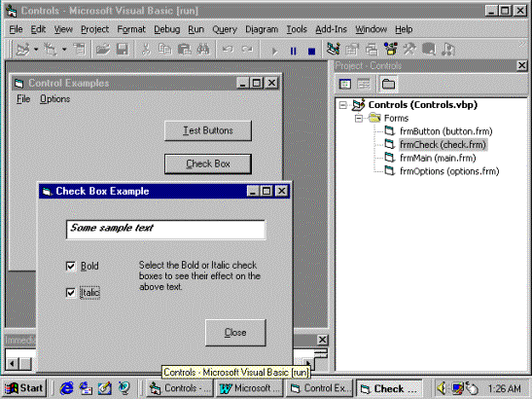Click View Object icon in Project panel
Screen dimensions: 532x399
click(x=364, y=84)
